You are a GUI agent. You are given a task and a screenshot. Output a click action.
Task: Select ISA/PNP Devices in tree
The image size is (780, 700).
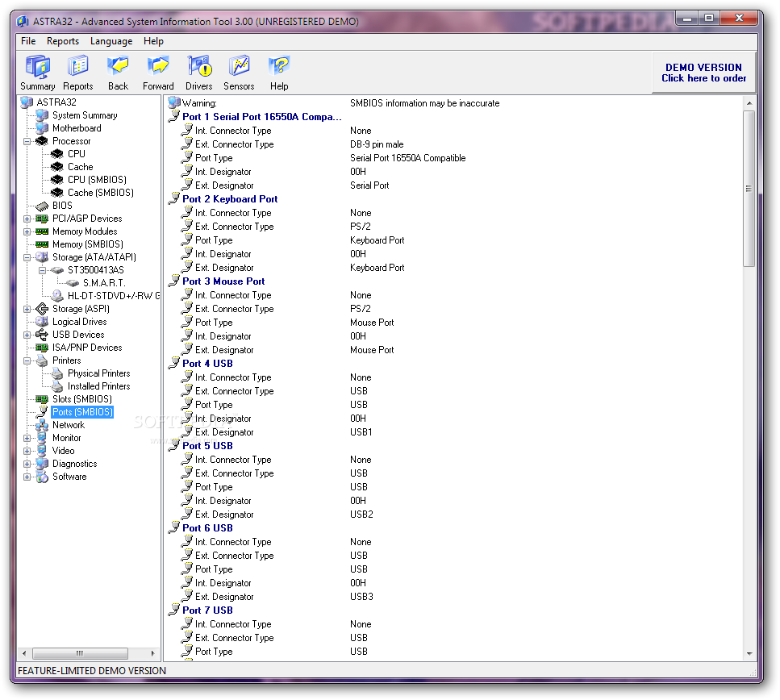pos(87,348)
